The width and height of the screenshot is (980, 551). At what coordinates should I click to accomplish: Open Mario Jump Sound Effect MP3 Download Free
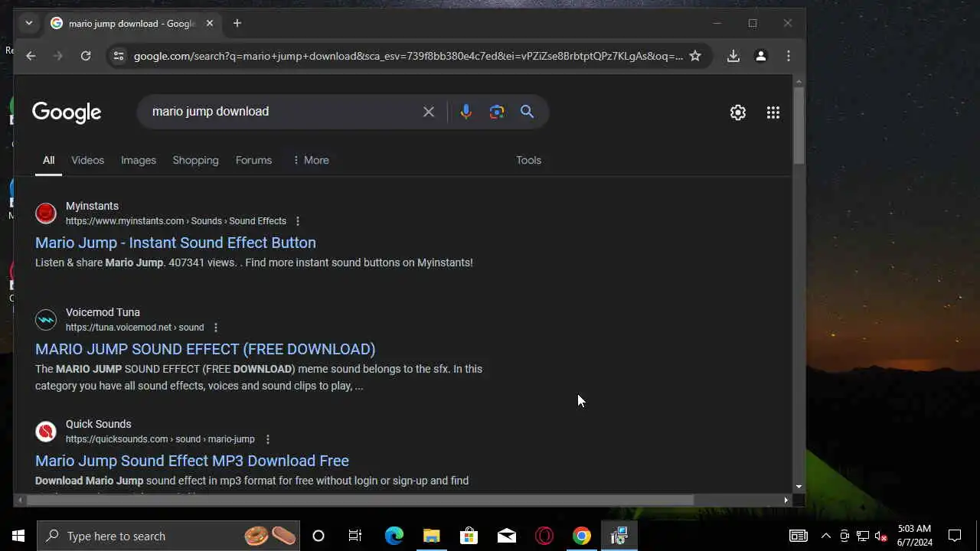coord(192,461)
